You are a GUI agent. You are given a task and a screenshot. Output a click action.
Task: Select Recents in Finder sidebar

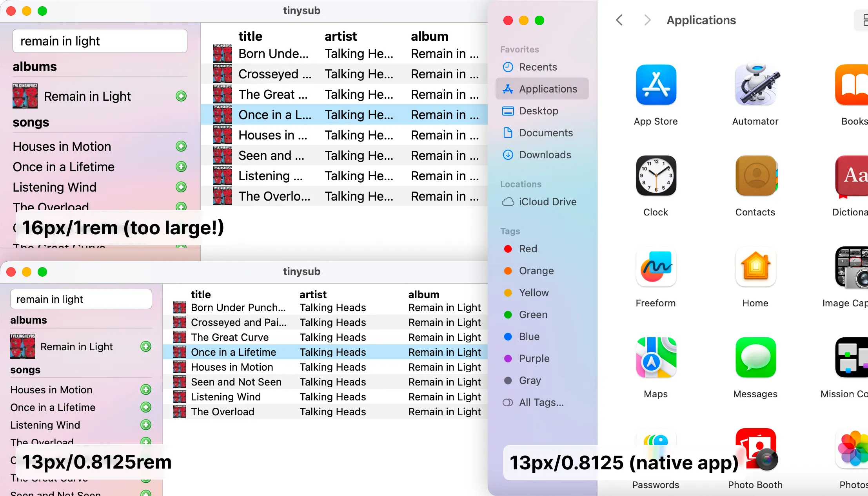(x=542, y=67)
